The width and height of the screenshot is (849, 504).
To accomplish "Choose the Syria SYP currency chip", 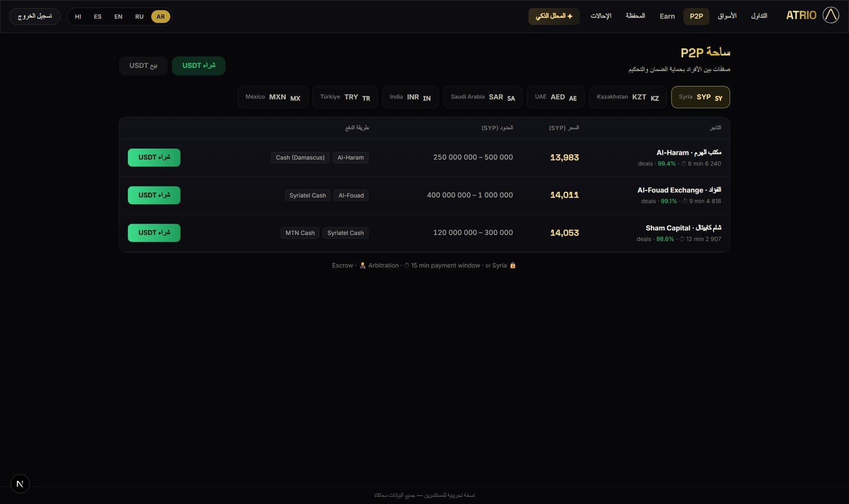I will point(700,97).
